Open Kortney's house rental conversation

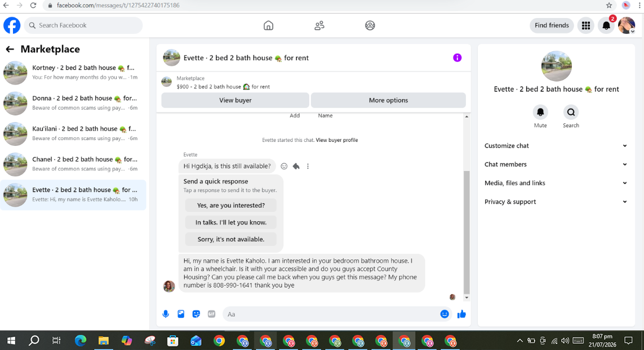click(73, 73)
